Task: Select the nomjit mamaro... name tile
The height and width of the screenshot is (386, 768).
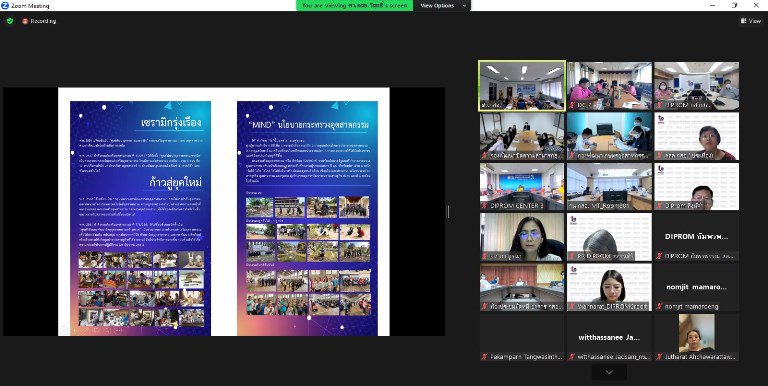Action: [x=696, y=287]
